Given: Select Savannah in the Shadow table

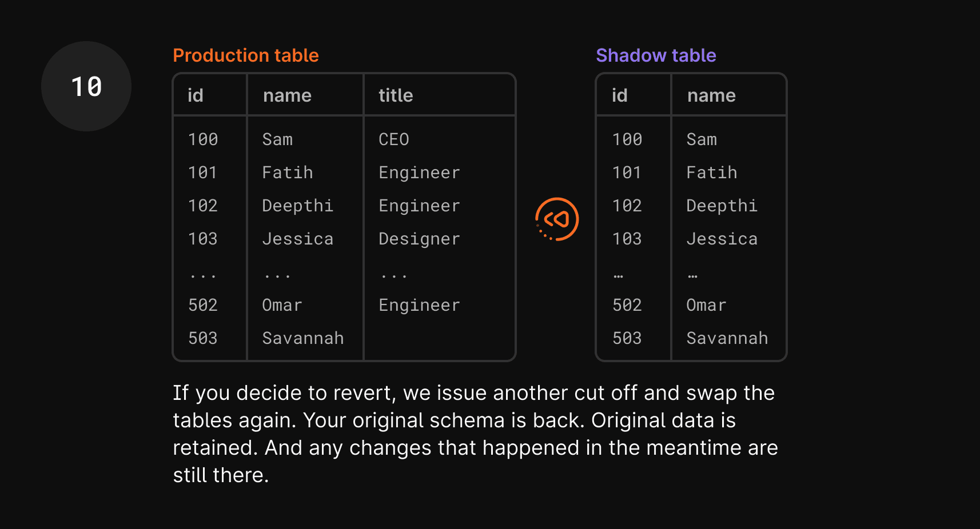Looking at the screenshot, I should tap(727, 338).
